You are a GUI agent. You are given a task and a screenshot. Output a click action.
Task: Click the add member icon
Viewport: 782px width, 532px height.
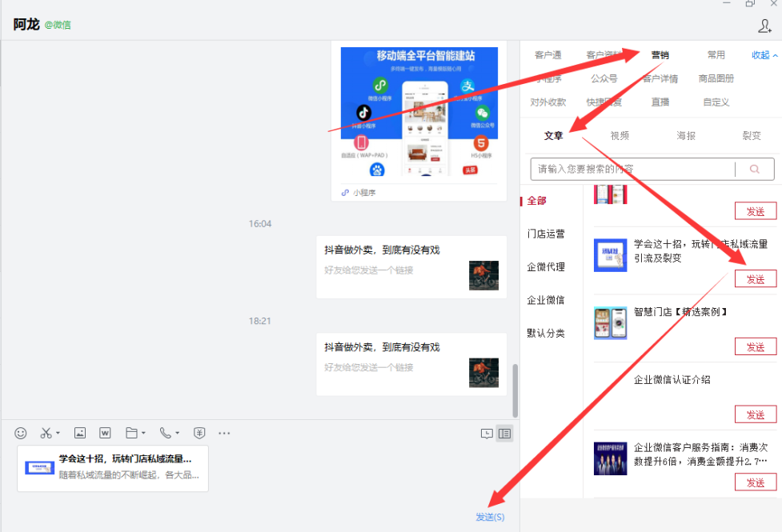click(764, 26)
